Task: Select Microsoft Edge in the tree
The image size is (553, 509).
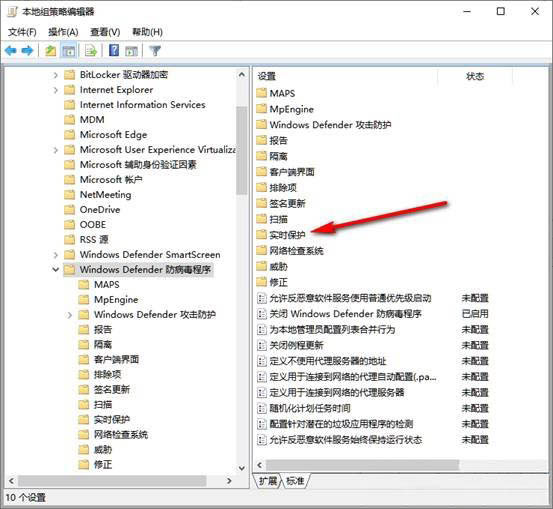Action: (113, 135)
